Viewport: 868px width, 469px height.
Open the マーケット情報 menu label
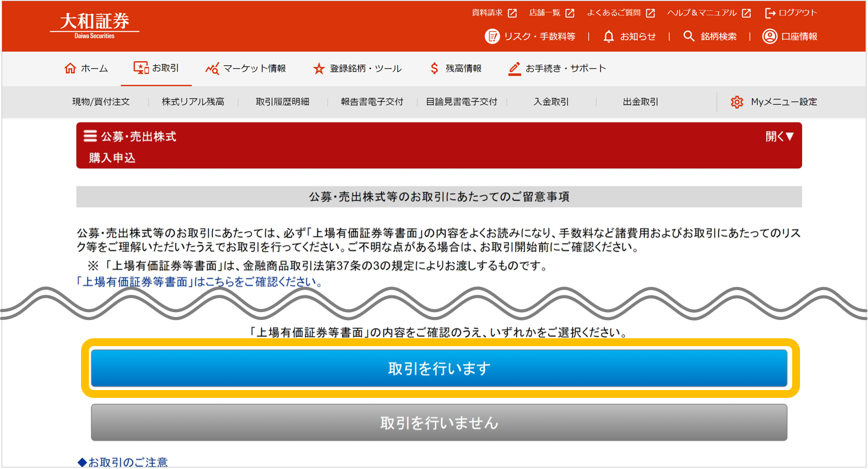255,68
